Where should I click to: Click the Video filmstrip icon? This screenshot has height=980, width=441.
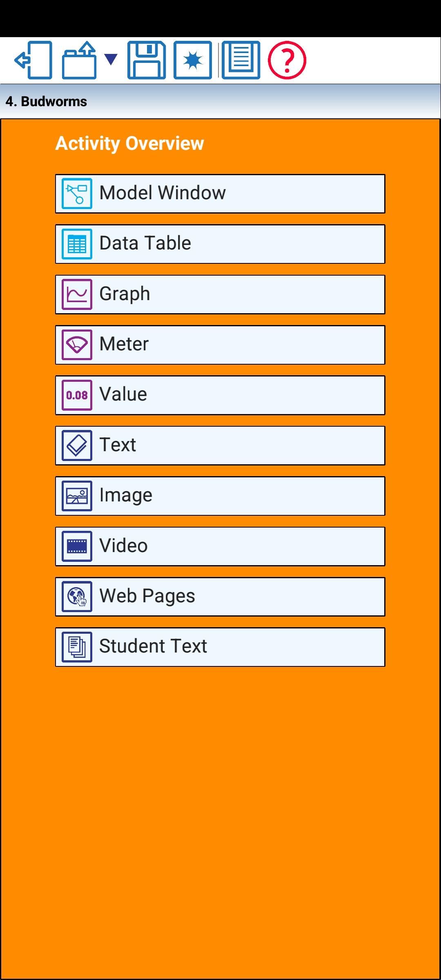tap(77, 546)
